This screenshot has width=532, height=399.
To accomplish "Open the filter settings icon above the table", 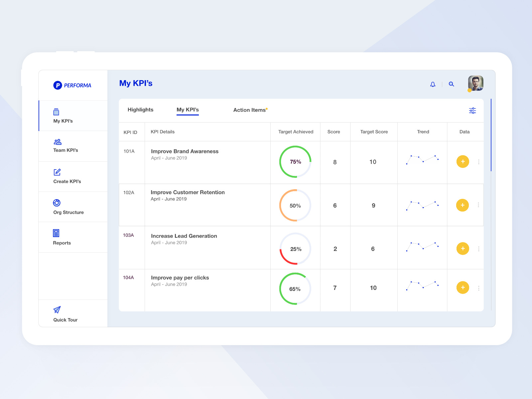I will [472, 110].
